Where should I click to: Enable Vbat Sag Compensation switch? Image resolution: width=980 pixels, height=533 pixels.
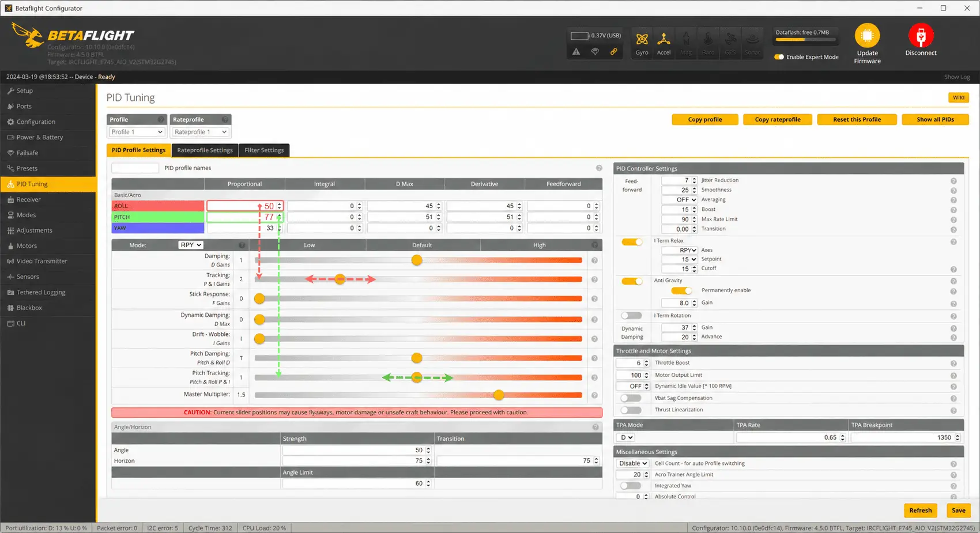pyautogui.click(x=631, y=398)
